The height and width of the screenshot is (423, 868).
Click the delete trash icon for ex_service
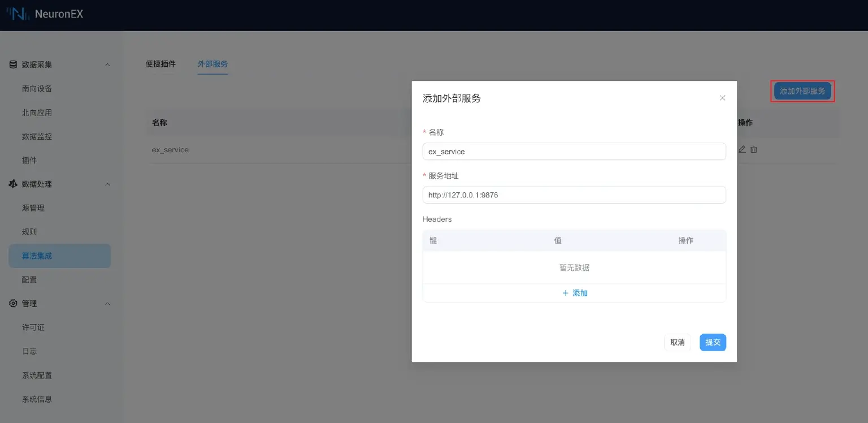tap(753, 149)
